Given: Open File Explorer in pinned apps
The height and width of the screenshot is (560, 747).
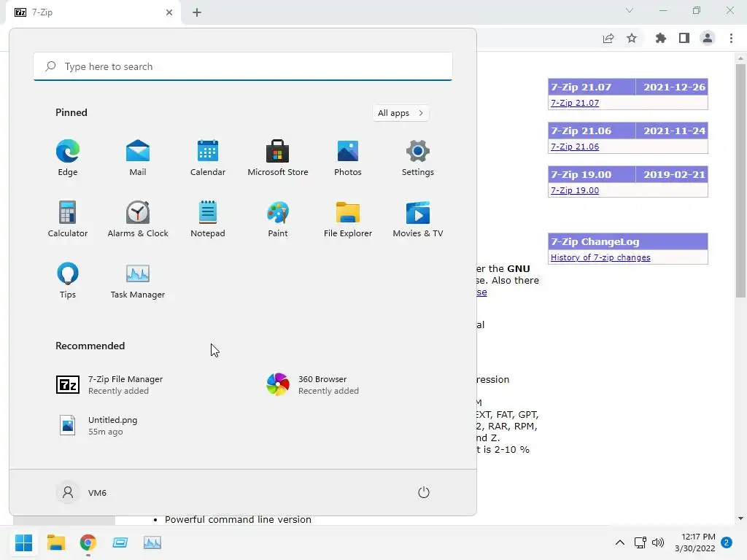Looking at the screenshot, I should pyautogui.click(x=348, y=219).
